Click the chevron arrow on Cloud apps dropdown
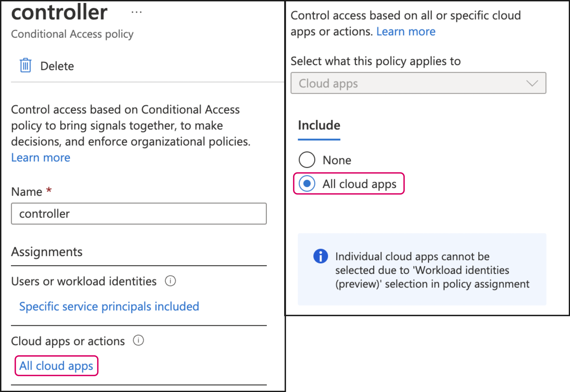Screen dimensions: 570x392 click(x=532, y=83)
